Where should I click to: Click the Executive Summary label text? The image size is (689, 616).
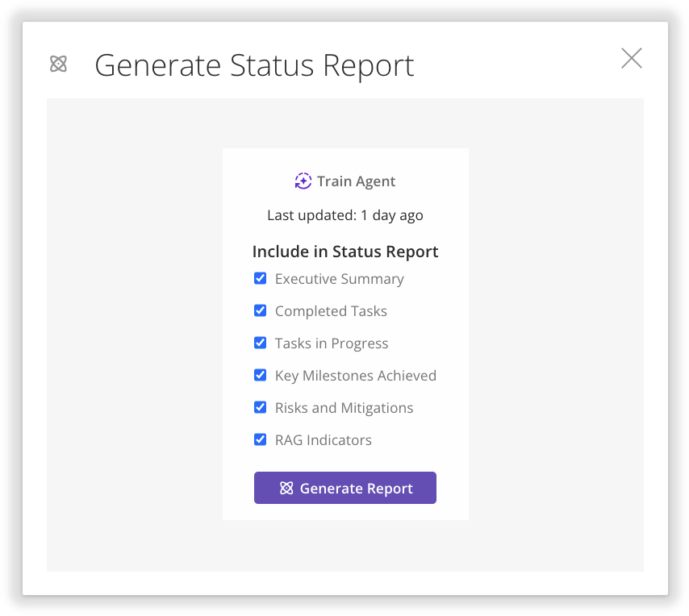tap(339, 278)
